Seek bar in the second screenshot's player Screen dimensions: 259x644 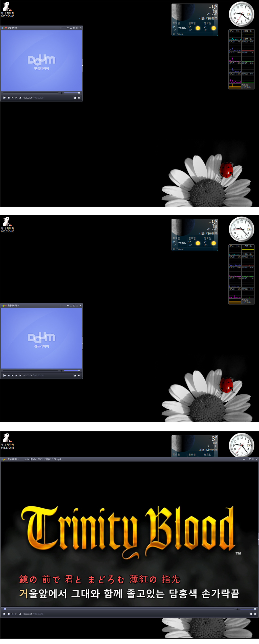coord(31,371)
